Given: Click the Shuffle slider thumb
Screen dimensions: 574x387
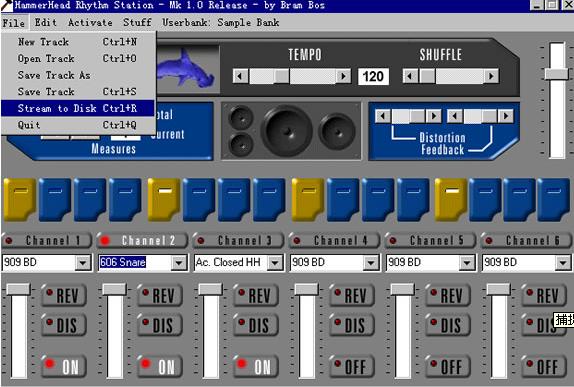Looking at the screenshot, I should pos(427,77).
